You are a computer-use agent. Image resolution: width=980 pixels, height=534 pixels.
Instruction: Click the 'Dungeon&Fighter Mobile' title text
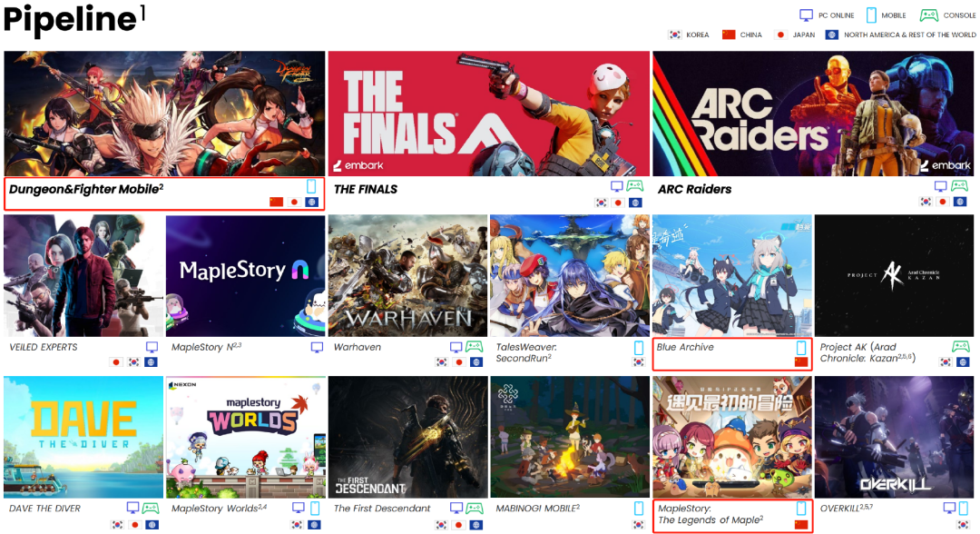[85, 189]
